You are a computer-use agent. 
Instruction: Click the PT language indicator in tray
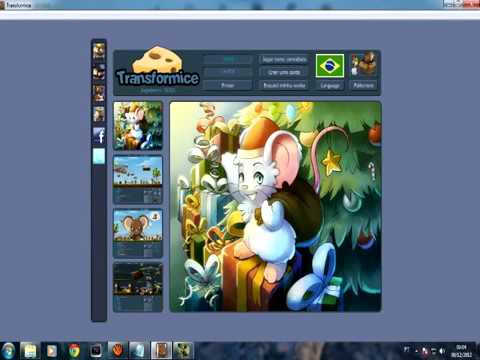406,349
